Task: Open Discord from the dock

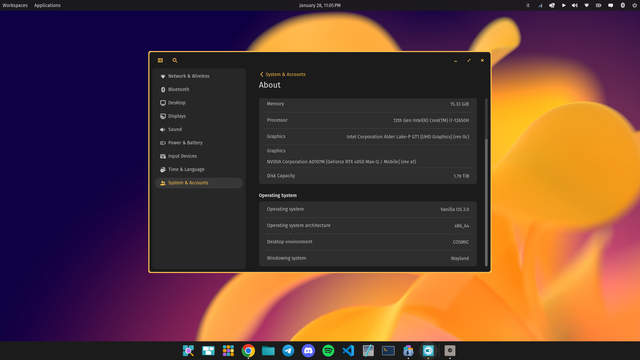Action: [308, 351]
